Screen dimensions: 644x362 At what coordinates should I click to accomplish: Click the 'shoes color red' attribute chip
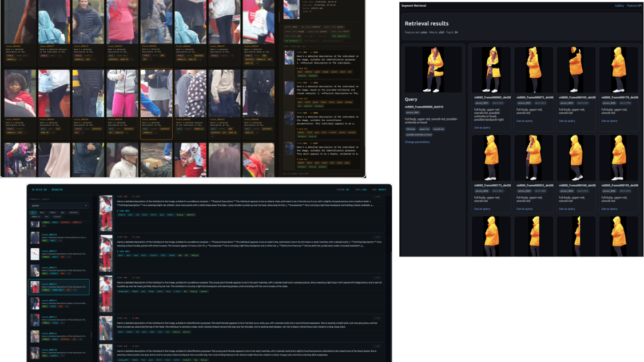(x=293, y=36)
